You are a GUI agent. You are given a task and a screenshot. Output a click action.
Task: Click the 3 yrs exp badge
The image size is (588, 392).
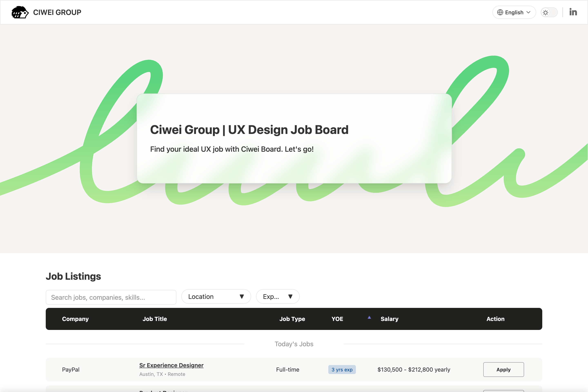[x=342, y=370]
